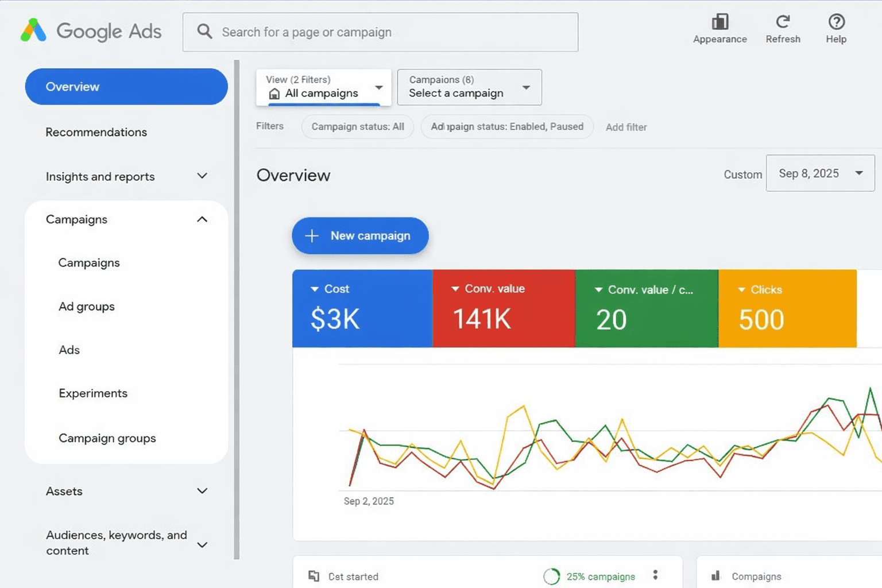Open Campaign groups in the sidebar
The width and height of the screenshot is (882, 588).
pos(107,438)
